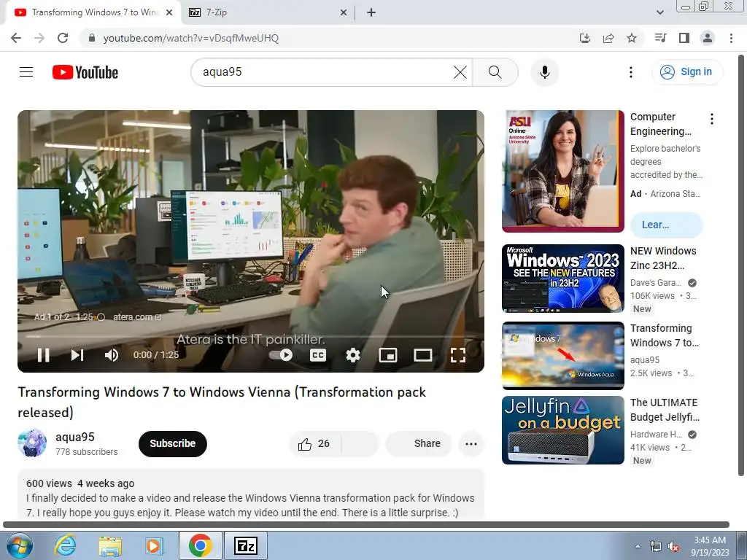Open a new browser tab

(371, 12)
